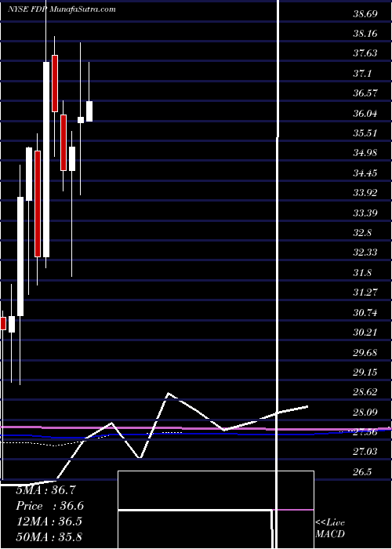Click the 37.63 price axis label

365,53
